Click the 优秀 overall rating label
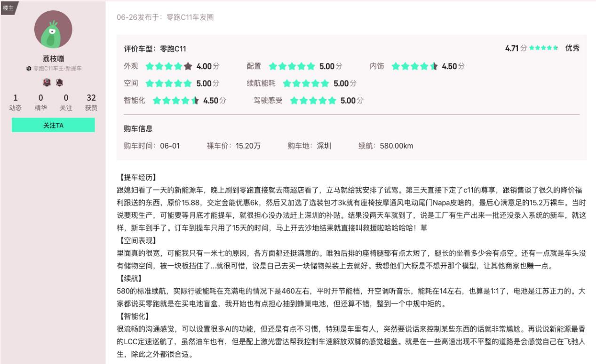The height and width of the screenshot is (364, 596). pyautogui.click(x=572, y=48)
